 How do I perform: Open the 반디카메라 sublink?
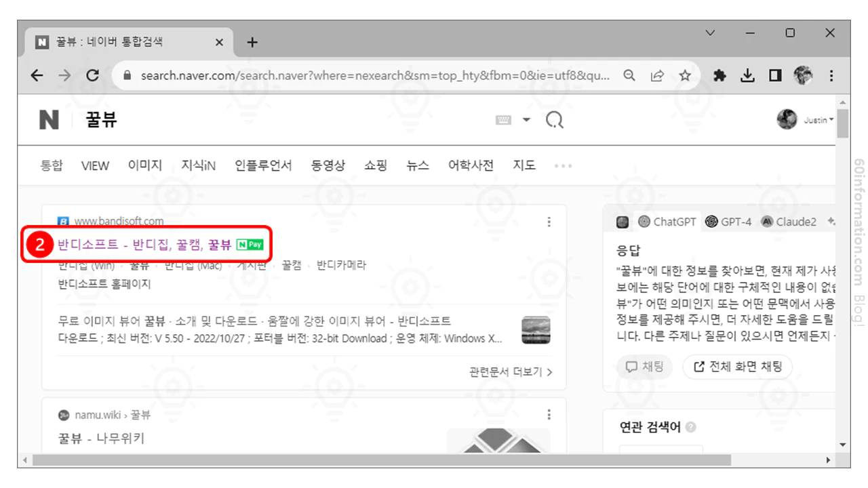coord(341,265)
